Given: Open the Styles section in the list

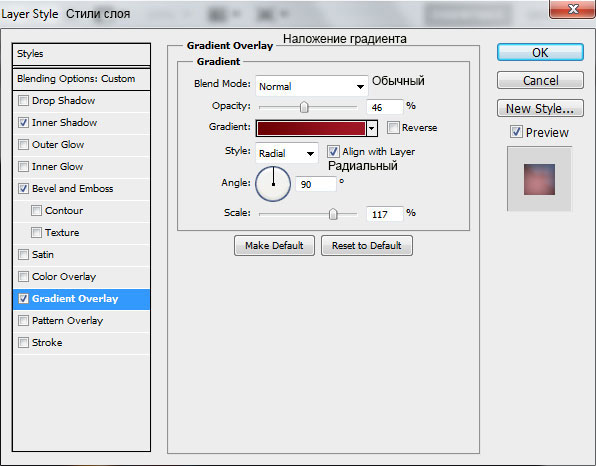Looking at the screenshot, I should pos(81,54).
